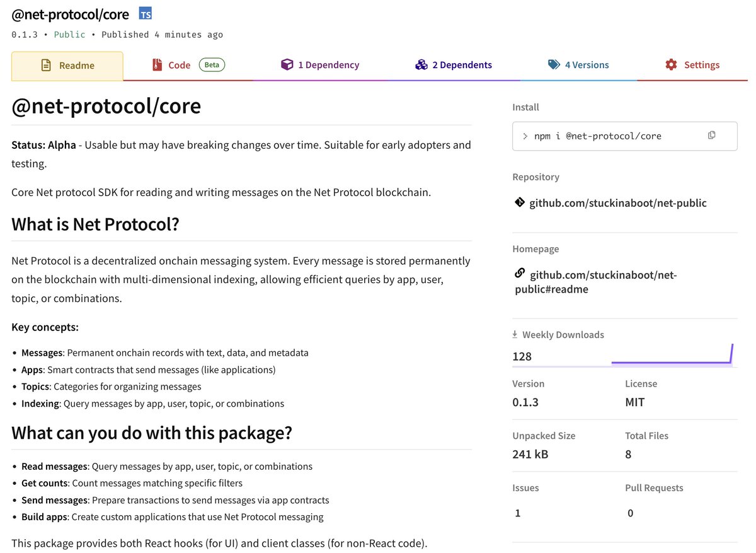Click 'What can you do with this package?' heading
This screenshot has width=756, height=553.
click(152, 433)
